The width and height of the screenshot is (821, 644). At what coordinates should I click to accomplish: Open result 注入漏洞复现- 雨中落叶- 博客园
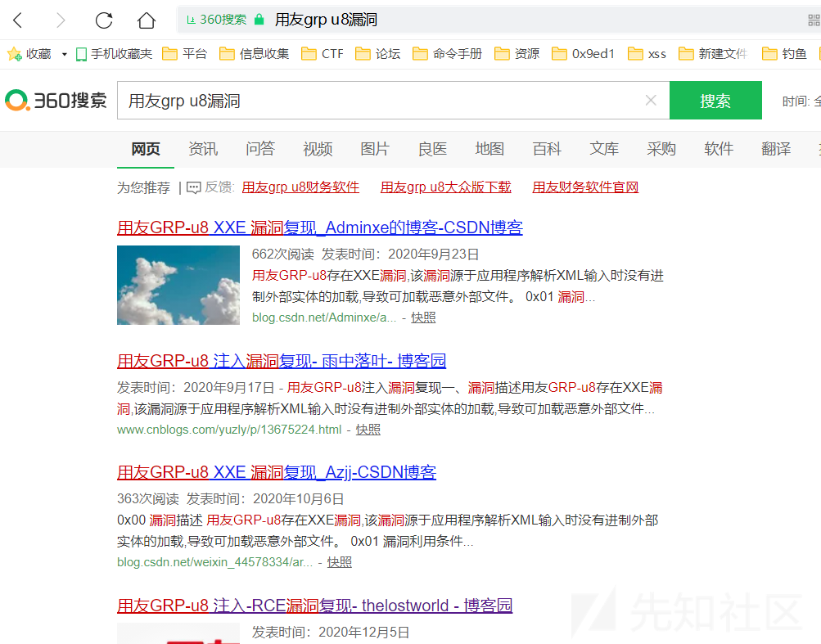(x=282, y=361)
